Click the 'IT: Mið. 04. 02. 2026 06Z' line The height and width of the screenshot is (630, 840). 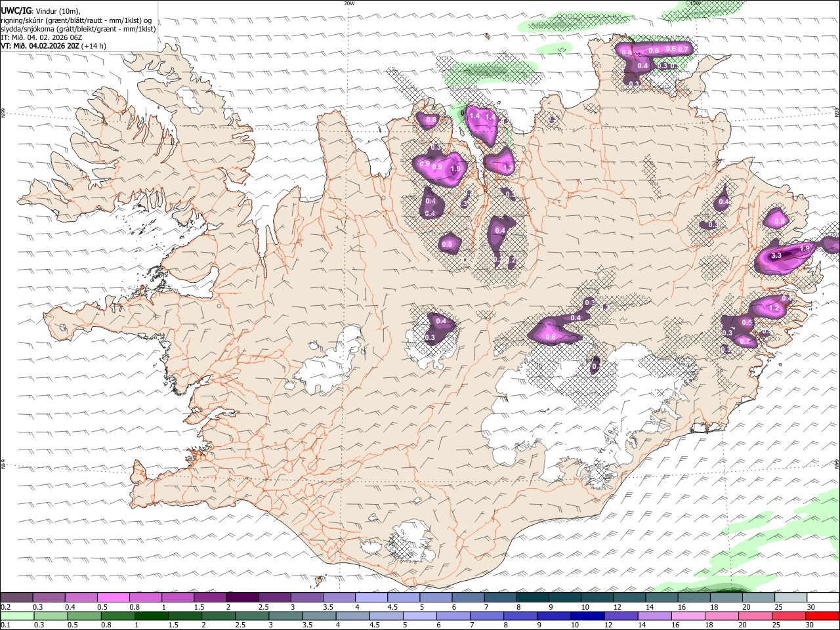[x=40, y=37]
